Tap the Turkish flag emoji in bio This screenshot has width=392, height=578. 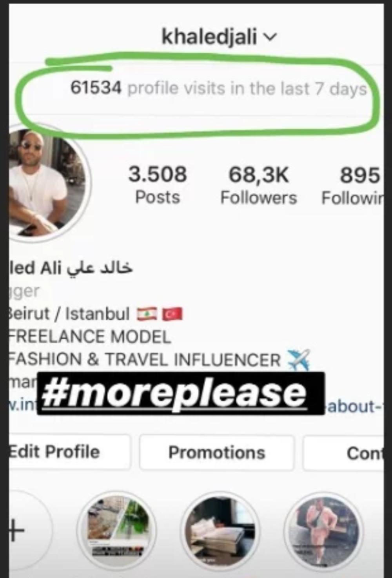point(172,314)
